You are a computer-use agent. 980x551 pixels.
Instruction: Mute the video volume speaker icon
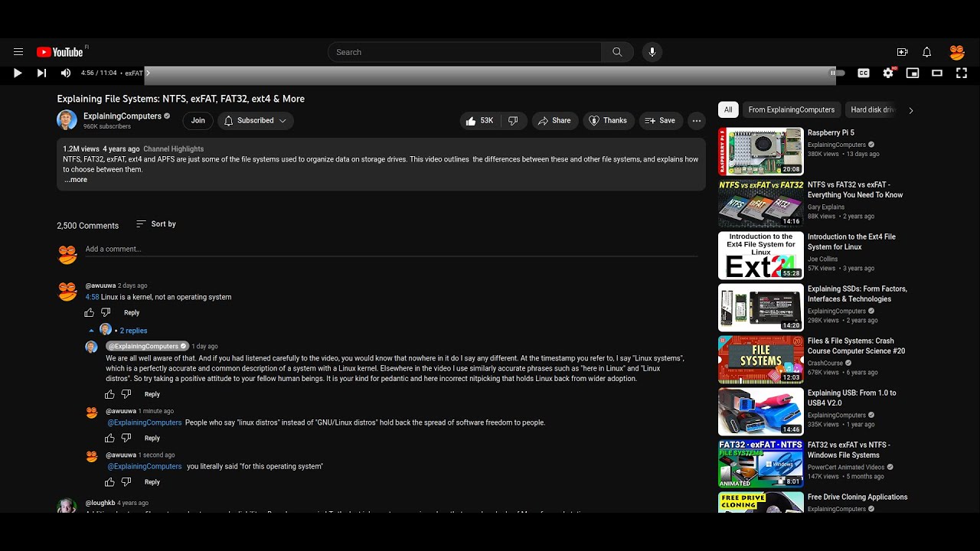pyautogui.click(x=66, y=73)
